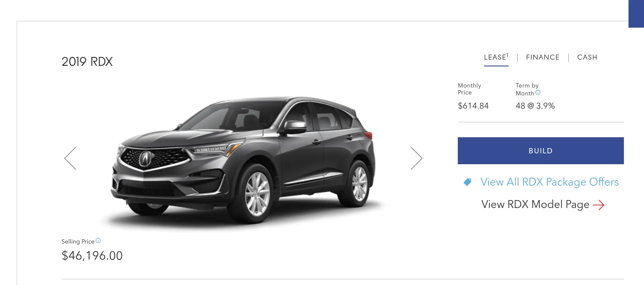Click the blue price tag icon
Image resolution: width=644 pixels, height=285 pixels.
pos(467,182)
